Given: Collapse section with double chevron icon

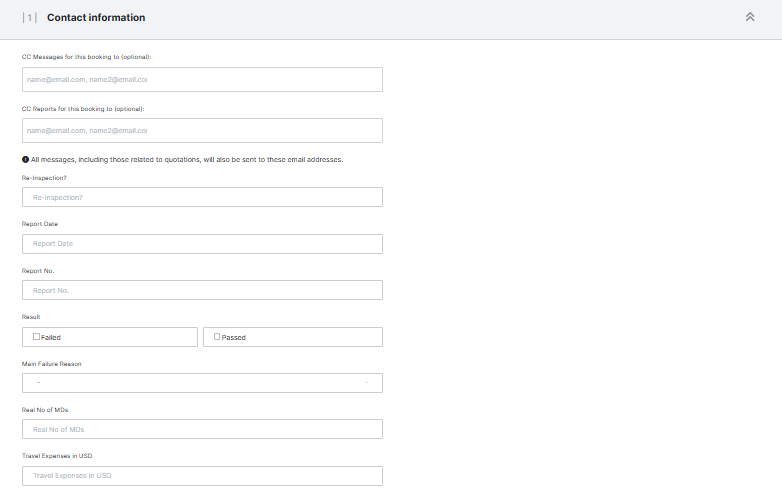Looking at the screenshot, I should click(749, 17).
